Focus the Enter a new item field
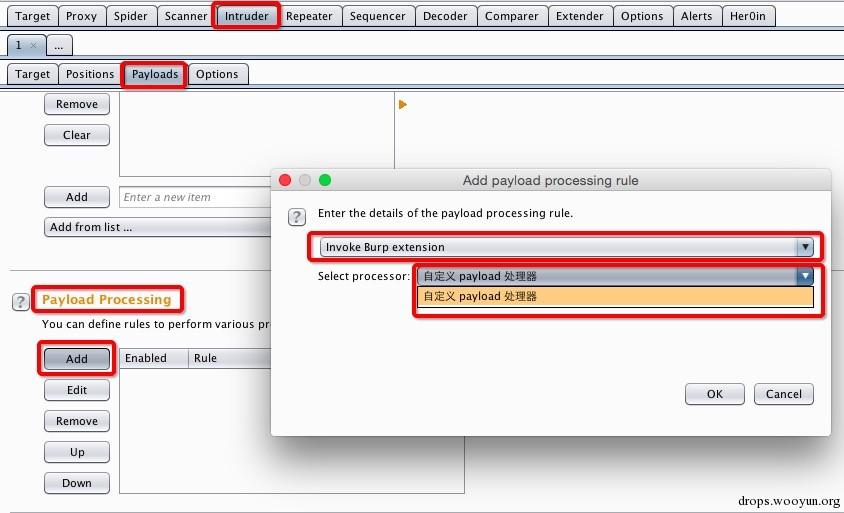Viewport: 844px width, 513px height. (195, 197)
